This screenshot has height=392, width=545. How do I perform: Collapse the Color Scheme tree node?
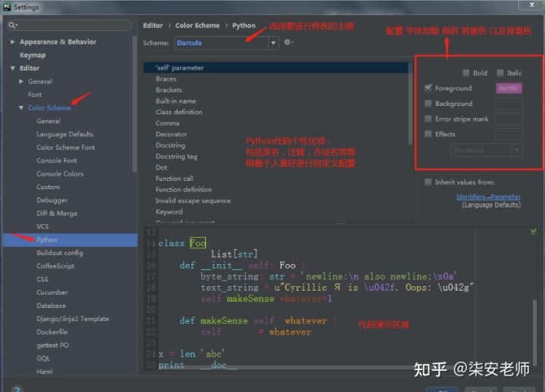[22, 108]
